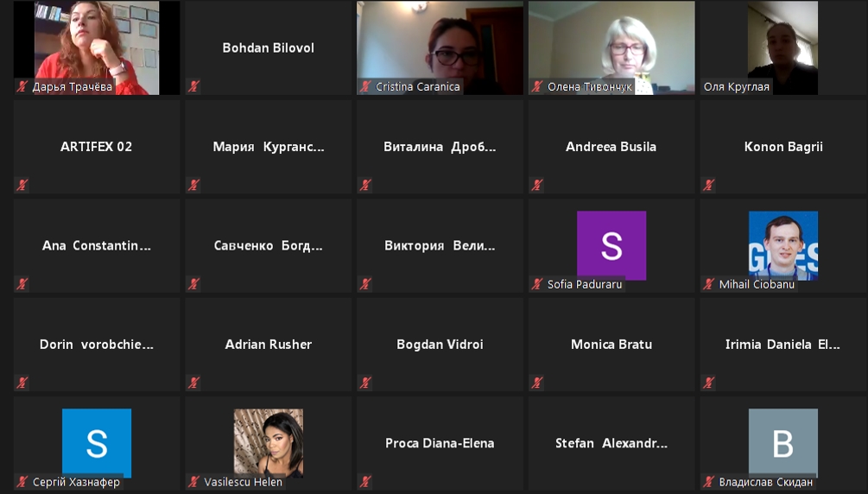Select Stefan Alexandr... participant tile
Viewport: 868px width, 494px height.
click(611, 444)
